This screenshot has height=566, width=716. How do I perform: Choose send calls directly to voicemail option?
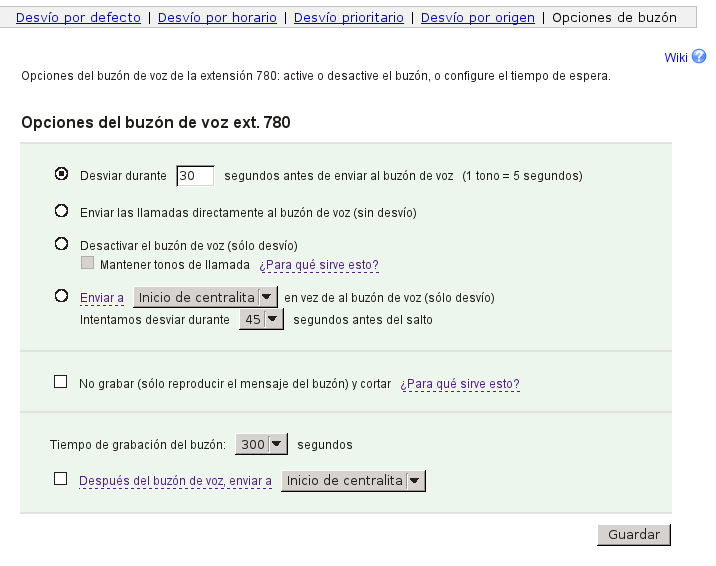pos(61,211)
